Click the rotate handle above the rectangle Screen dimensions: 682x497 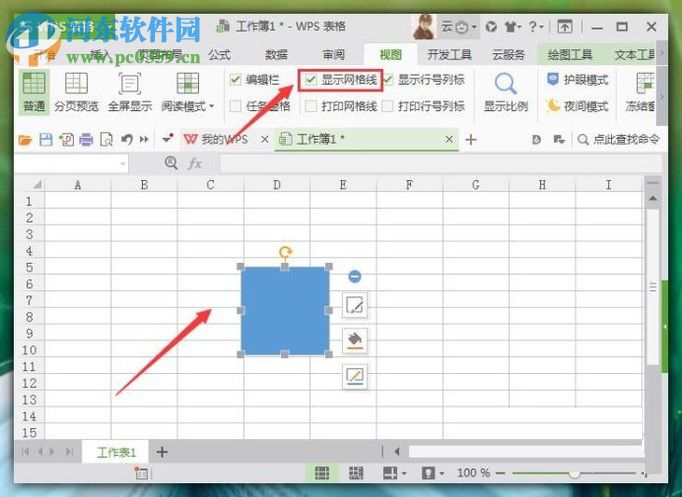[285, 252]
